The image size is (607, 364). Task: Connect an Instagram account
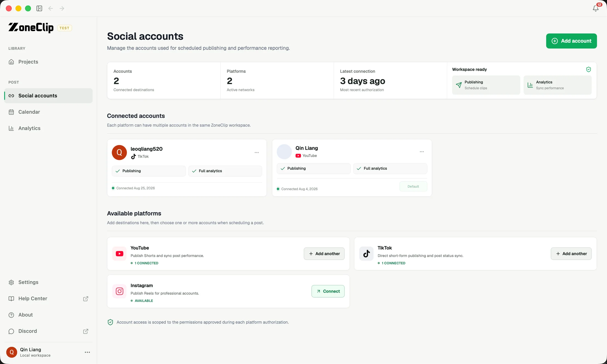328,291
